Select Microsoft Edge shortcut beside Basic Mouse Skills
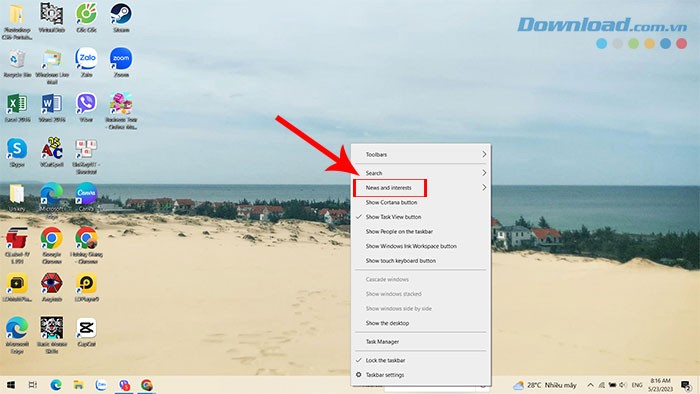This screenshot has height=394, width=700. point(17,336)
